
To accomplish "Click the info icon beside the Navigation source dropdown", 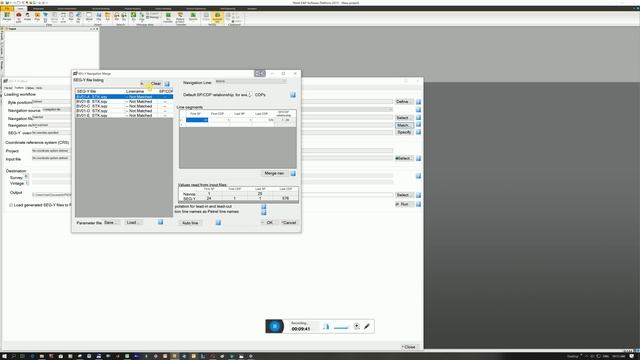I will coord(418,110).
